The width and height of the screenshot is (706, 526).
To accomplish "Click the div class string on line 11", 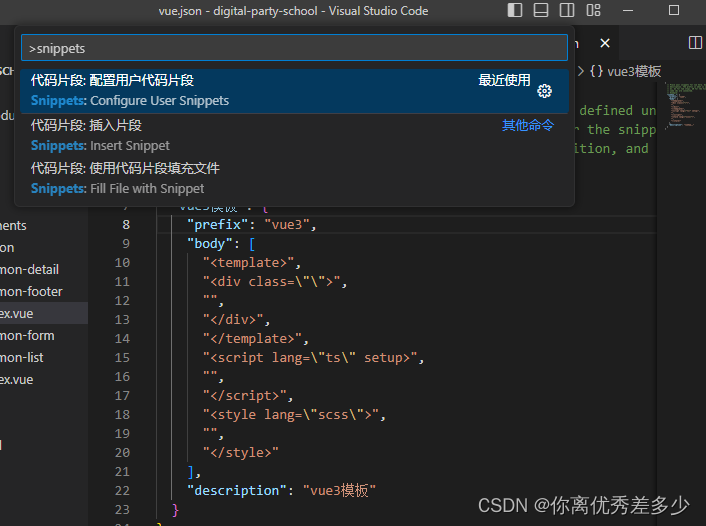I will pos(272,281).
